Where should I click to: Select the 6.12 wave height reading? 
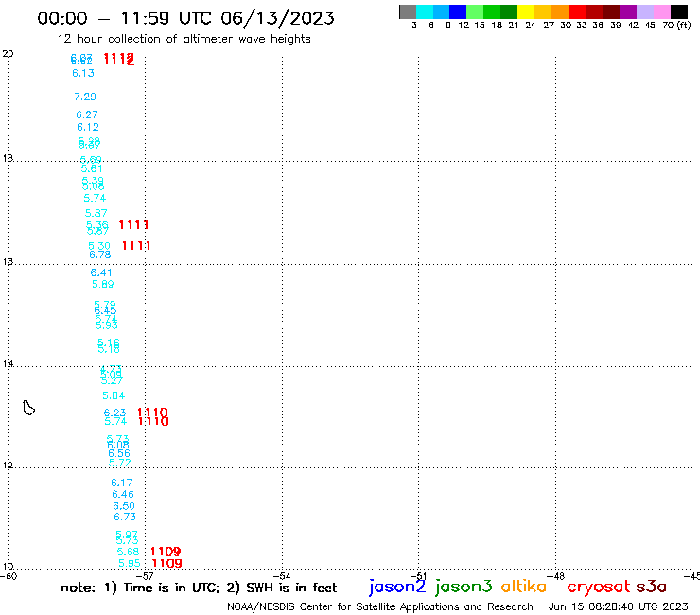[x=87, y=127]
